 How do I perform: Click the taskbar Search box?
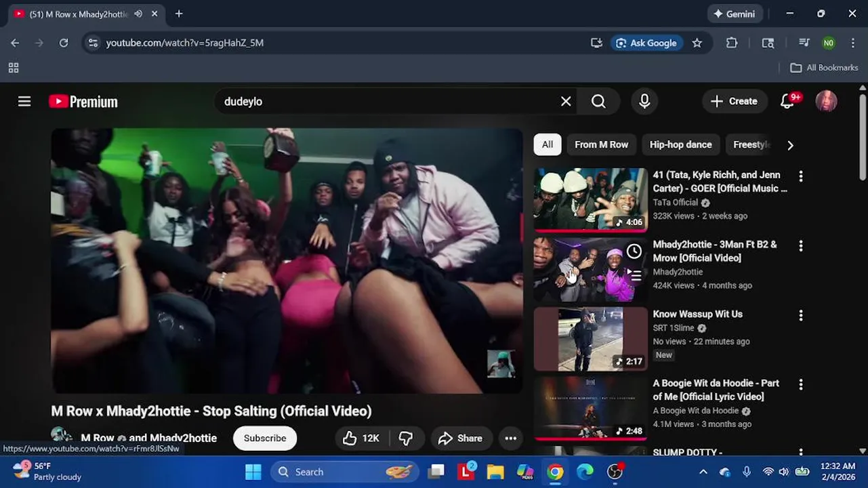(x=344, y=472)
